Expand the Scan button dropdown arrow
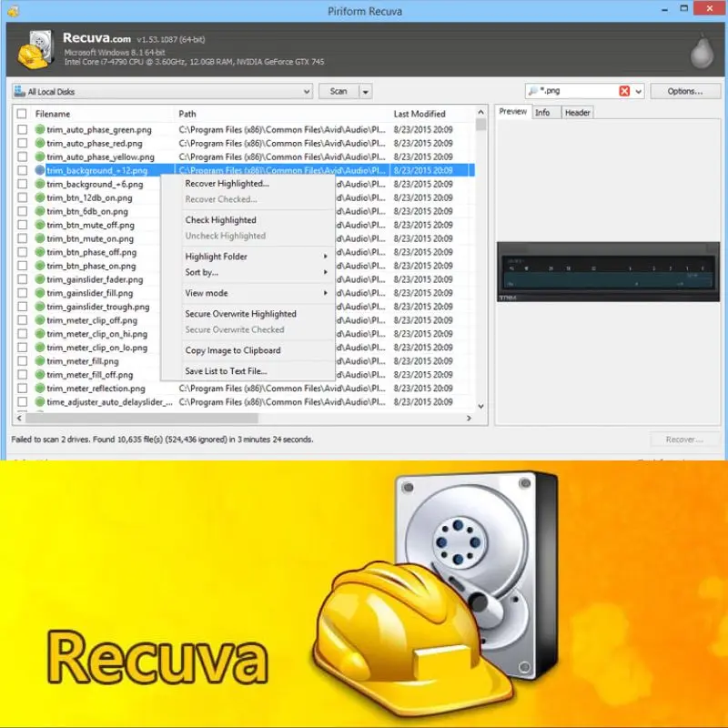 (x=365, y=92)
